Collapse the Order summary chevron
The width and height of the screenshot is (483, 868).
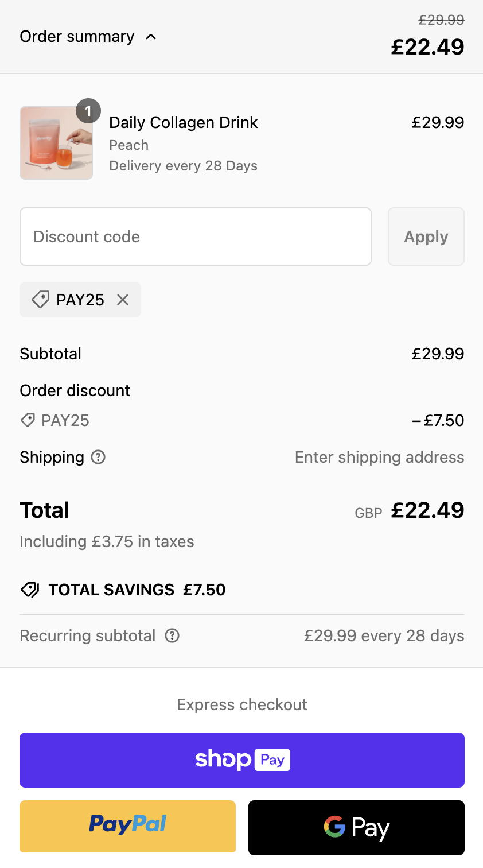tap(151, 37)
